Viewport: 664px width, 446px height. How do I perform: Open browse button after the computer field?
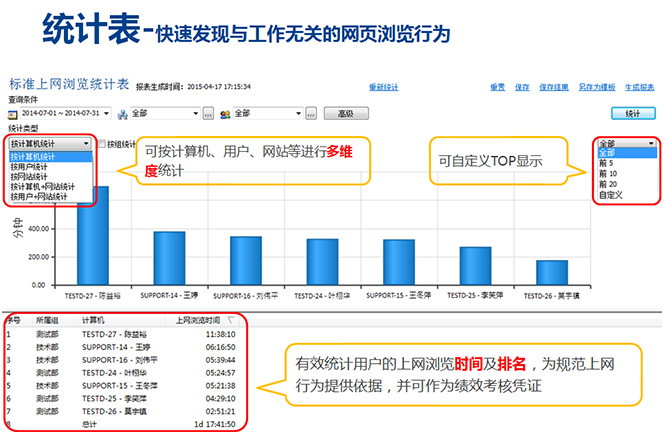(208, 114)
